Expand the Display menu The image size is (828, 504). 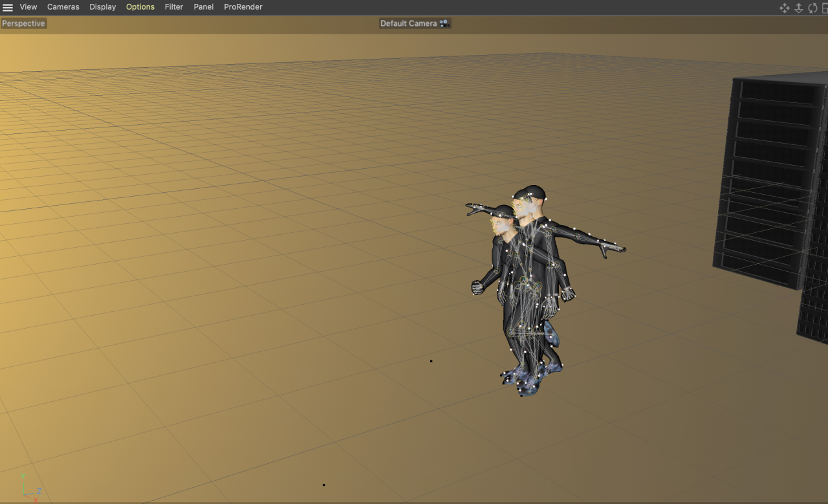coord(102,7)
